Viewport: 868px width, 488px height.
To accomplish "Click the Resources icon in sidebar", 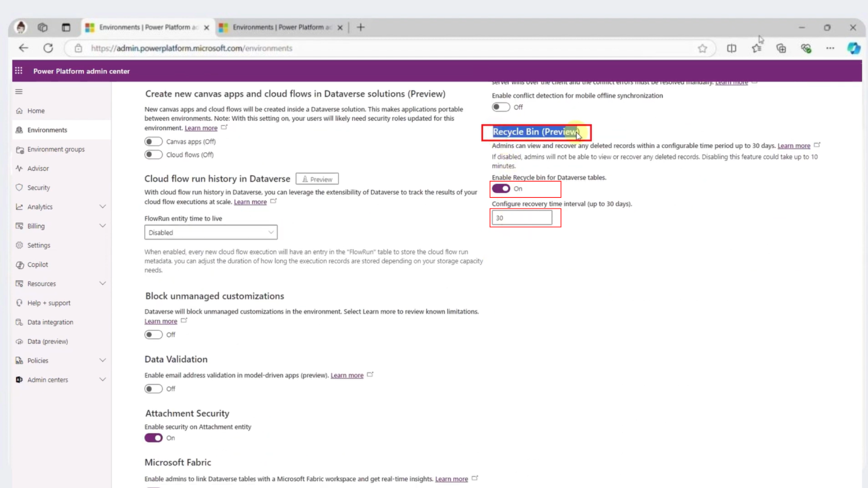I will (x=19, y=284).
